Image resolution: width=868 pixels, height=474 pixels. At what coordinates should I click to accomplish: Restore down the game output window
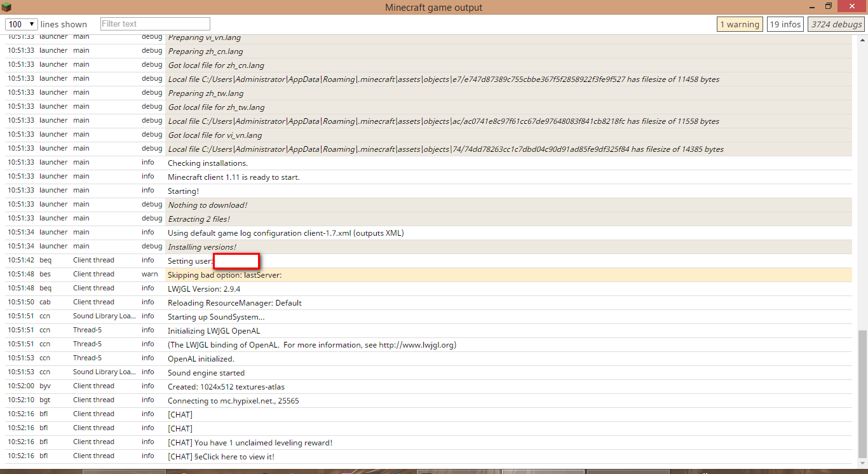pos(828,6)
